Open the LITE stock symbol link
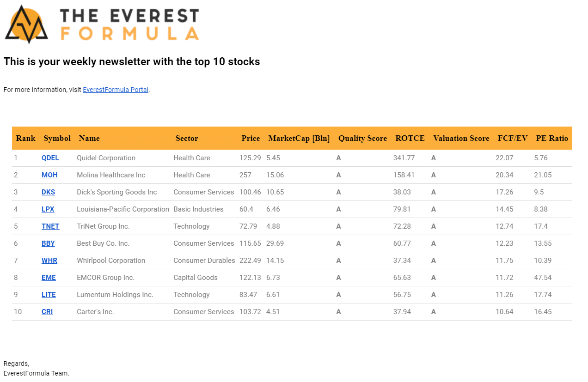Image resolution: width=588 pixels, height=382 pixels. pos(49,295)
